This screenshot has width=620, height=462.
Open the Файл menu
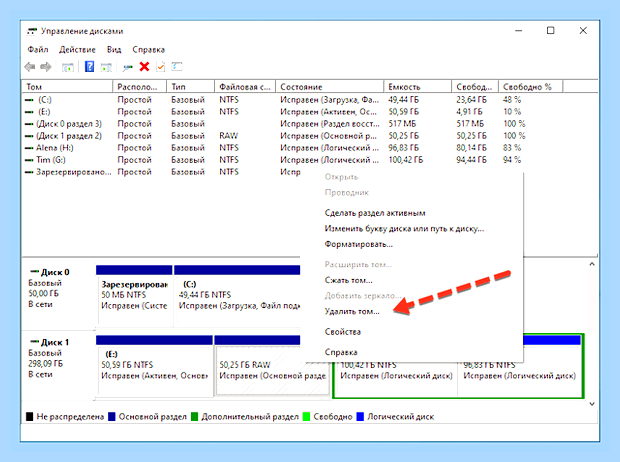38,50
